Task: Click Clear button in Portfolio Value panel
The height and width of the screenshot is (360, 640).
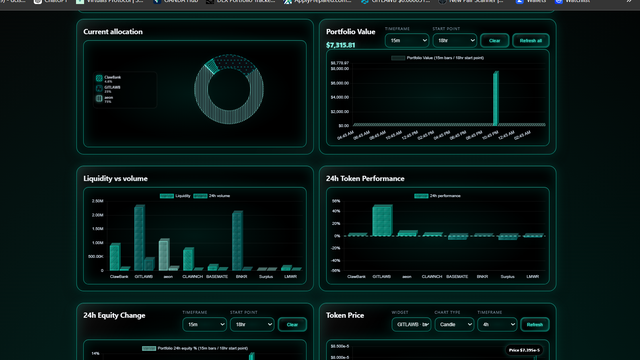Action: (494, 40)
